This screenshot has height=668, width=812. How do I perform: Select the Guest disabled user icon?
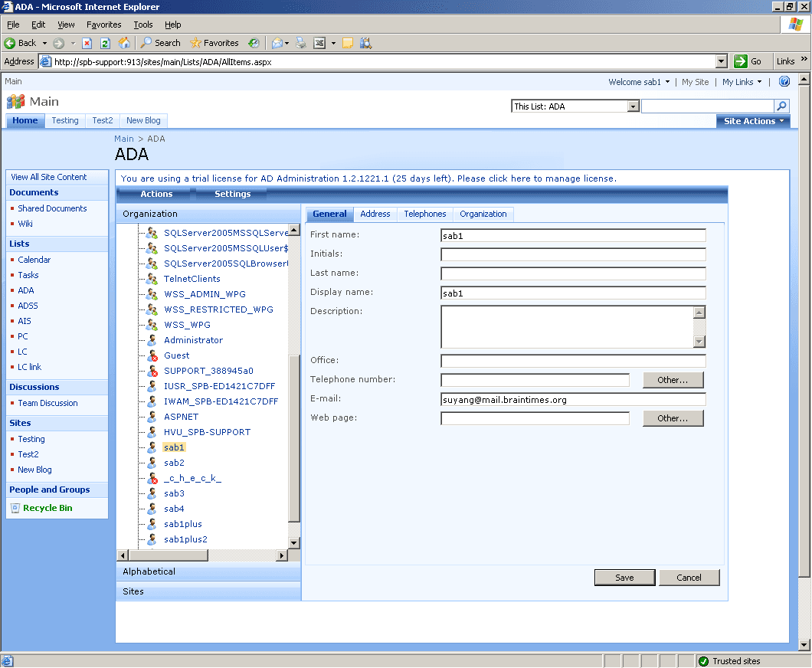click(152, 355)
